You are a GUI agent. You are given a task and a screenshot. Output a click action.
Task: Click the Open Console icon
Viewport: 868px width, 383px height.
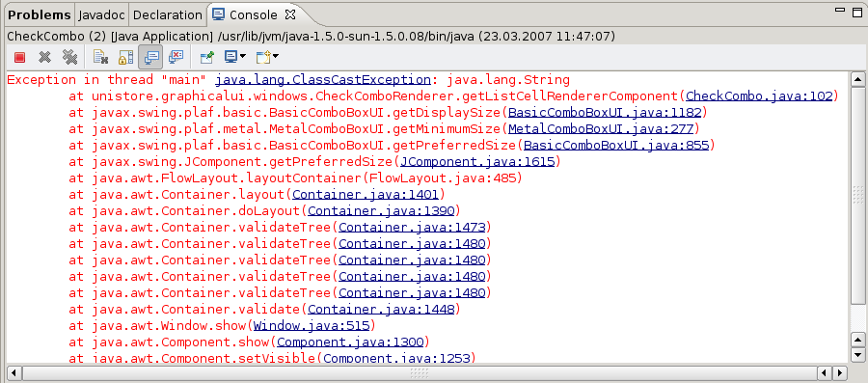tap(262, 57)
